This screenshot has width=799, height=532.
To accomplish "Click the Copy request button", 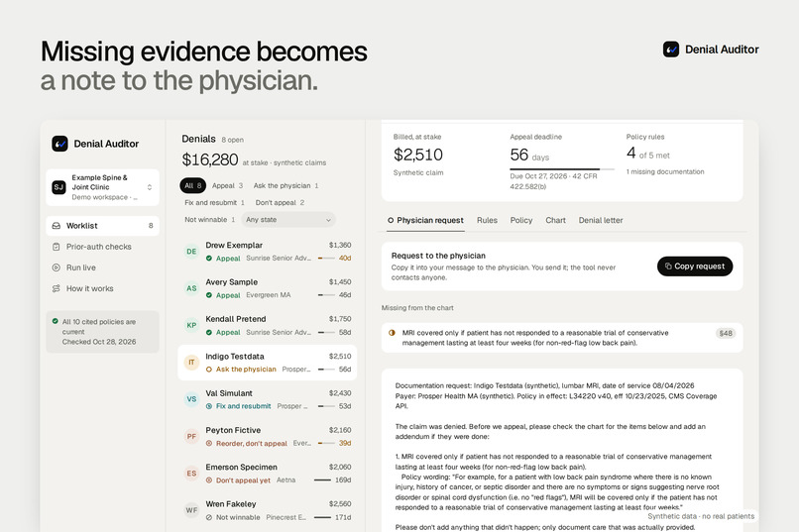I will [x=695, y=266].
